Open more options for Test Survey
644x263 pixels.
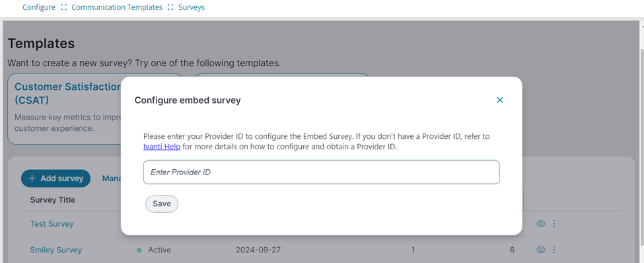(554, 223)
